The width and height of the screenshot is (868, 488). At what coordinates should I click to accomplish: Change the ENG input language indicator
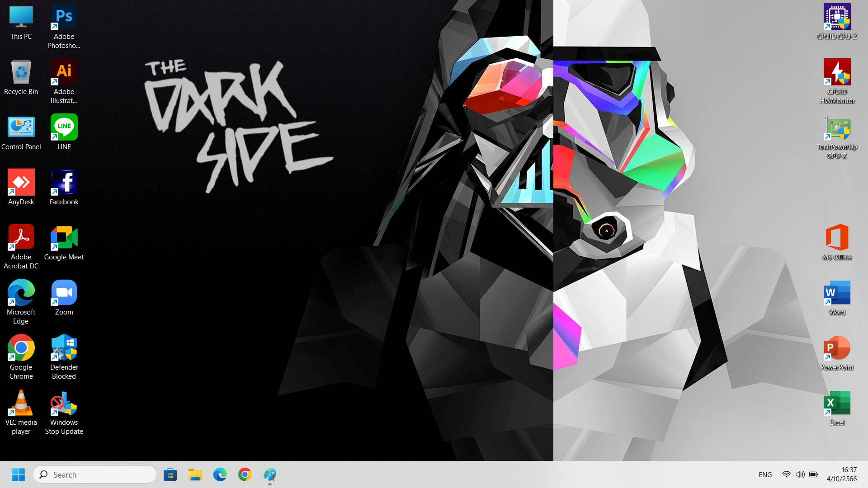pos(765,474)
